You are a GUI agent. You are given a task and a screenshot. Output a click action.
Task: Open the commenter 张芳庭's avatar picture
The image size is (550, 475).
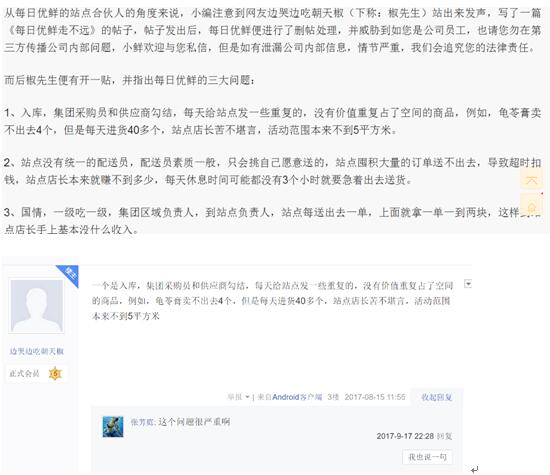pyautogui.click(x=113, y=427)
